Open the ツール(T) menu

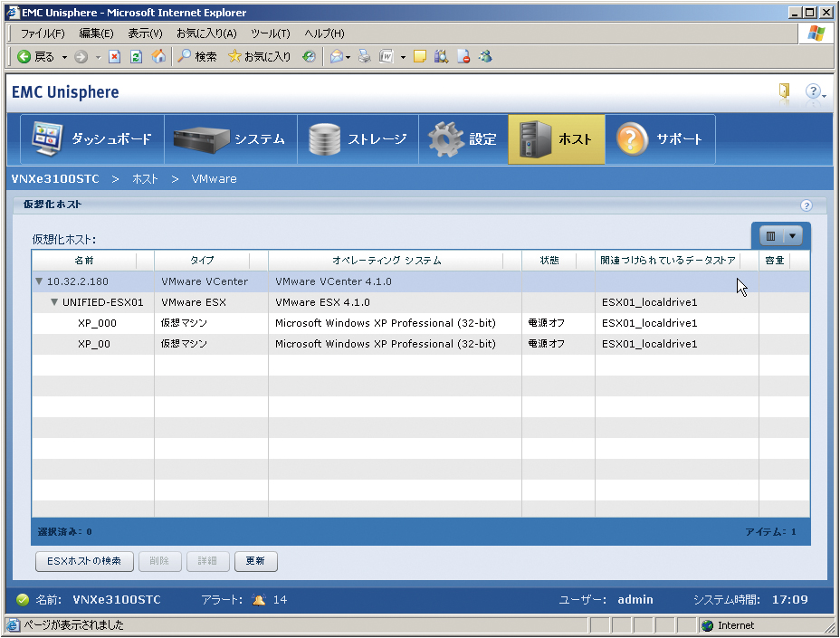point(271,33)
